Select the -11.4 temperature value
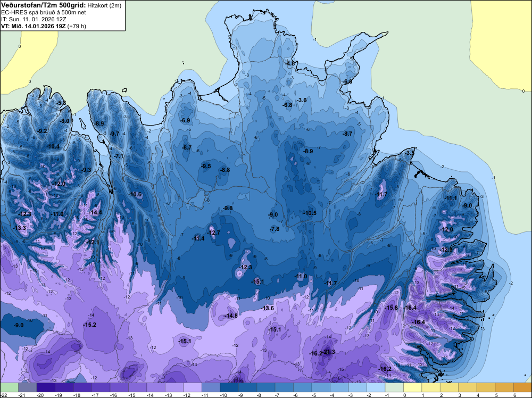Screen dimensions: 532x398 (x=198, y=238)
